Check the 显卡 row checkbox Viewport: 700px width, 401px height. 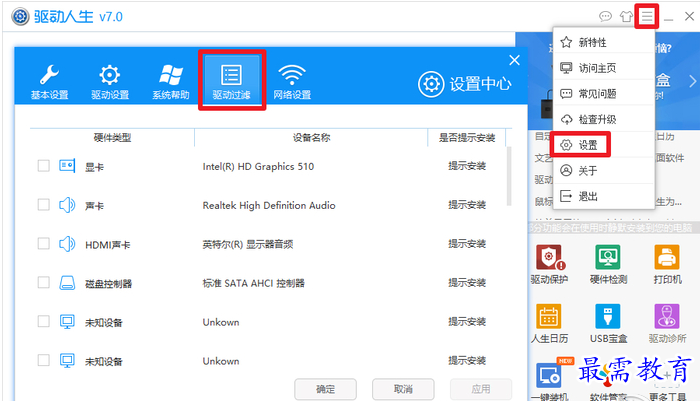click(x=43, y=166)
